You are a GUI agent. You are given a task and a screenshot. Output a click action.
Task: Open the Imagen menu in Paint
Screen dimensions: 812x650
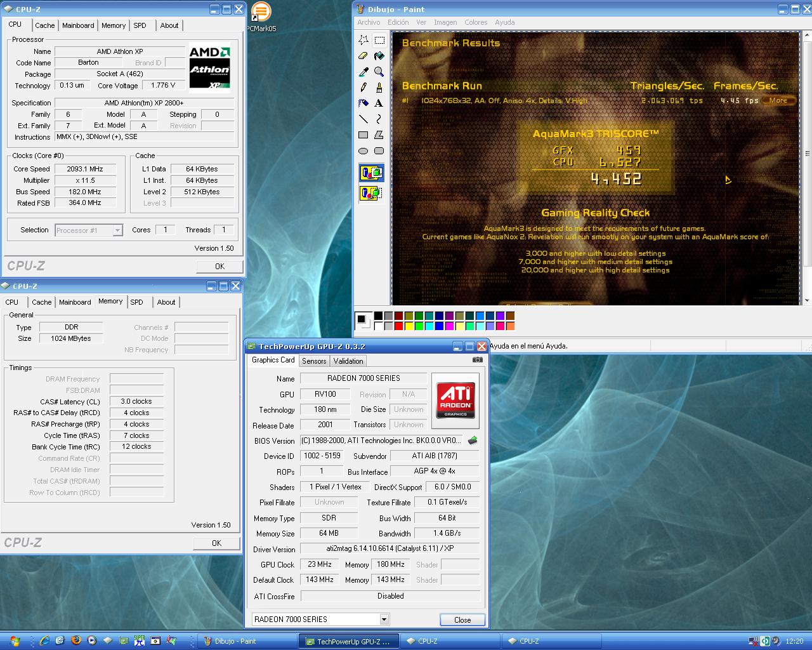tap(445, 22)
